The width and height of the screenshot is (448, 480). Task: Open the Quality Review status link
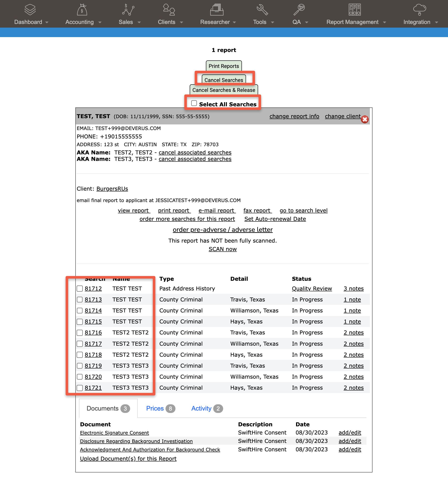coord(312,289)
